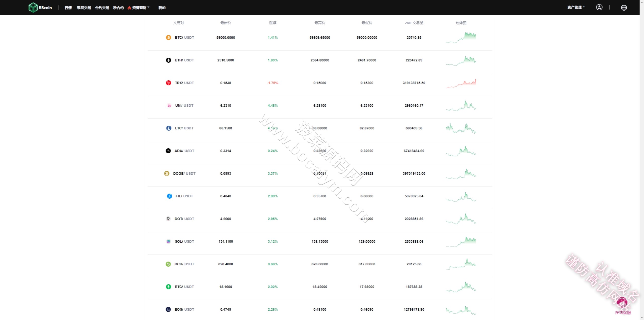Click BCH low price 317.00000

pyautogui.click(x=367, y=264)
